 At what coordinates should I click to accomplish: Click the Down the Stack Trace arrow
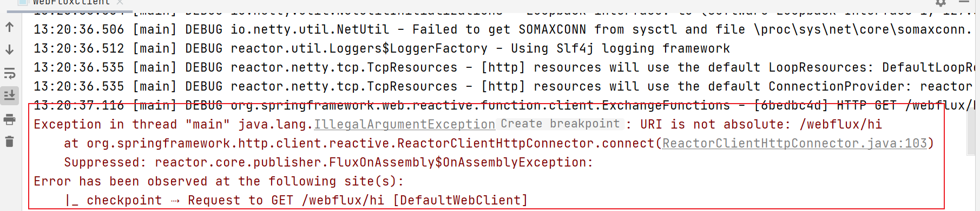(x=9, y=50)
